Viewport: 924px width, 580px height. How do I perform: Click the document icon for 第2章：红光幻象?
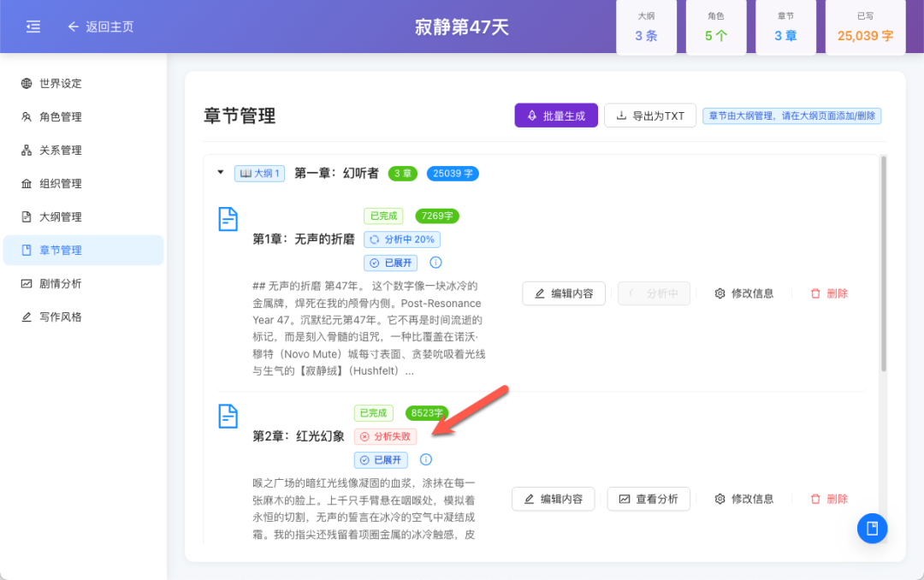click(x=228, y=416)
